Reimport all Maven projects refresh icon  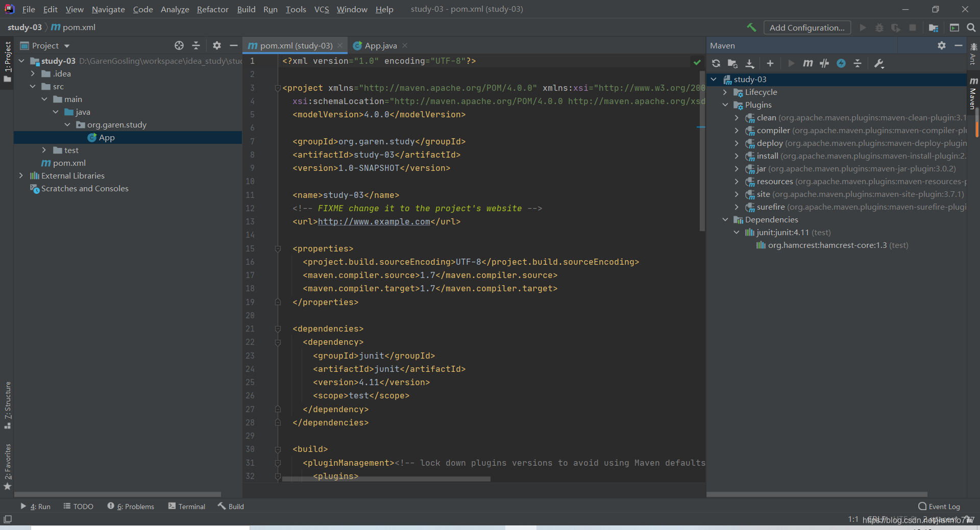(716, 63)
